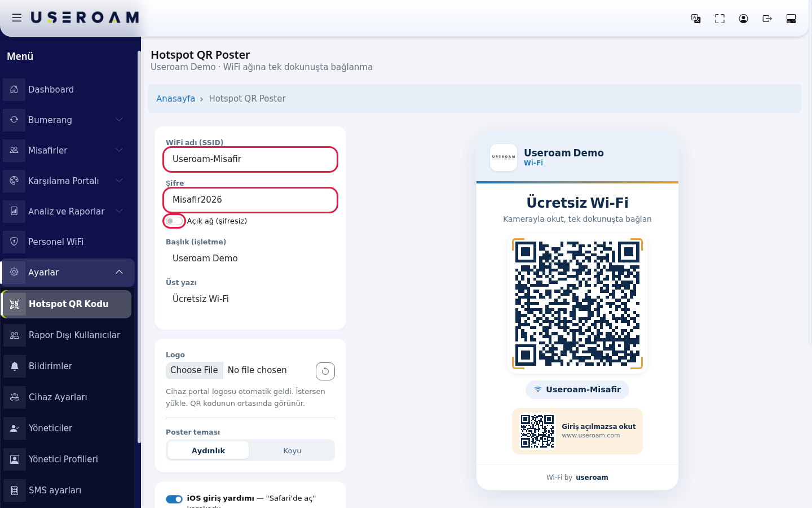Open the user account icon
This screenshot has width=812, height=508.
[x=743, y=19]
